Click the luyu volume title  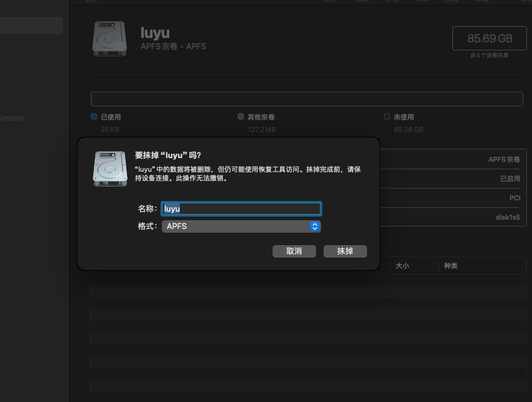click(155, 33)
